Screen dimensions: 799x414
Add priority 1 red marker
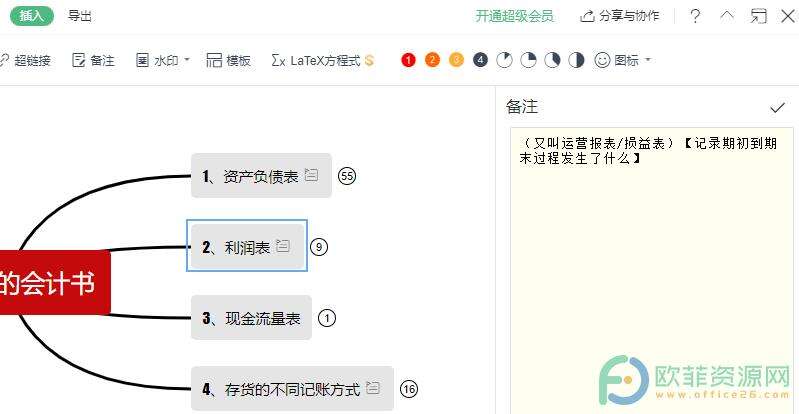(408, 61)
